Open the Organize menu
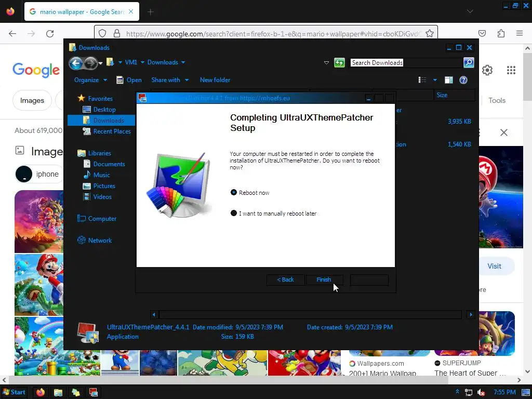The height and width of the screenshot is (399, 532). pos(90,80)
